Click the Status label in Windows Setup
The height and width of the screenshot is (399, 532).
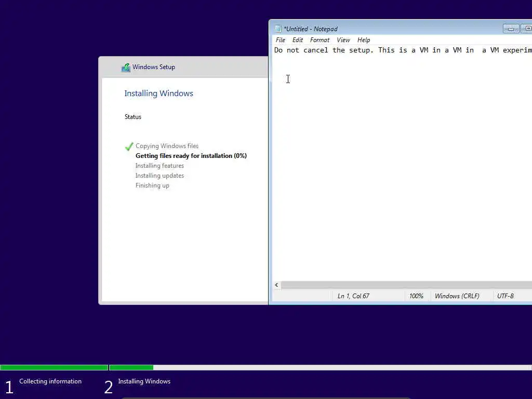[132, 117]
